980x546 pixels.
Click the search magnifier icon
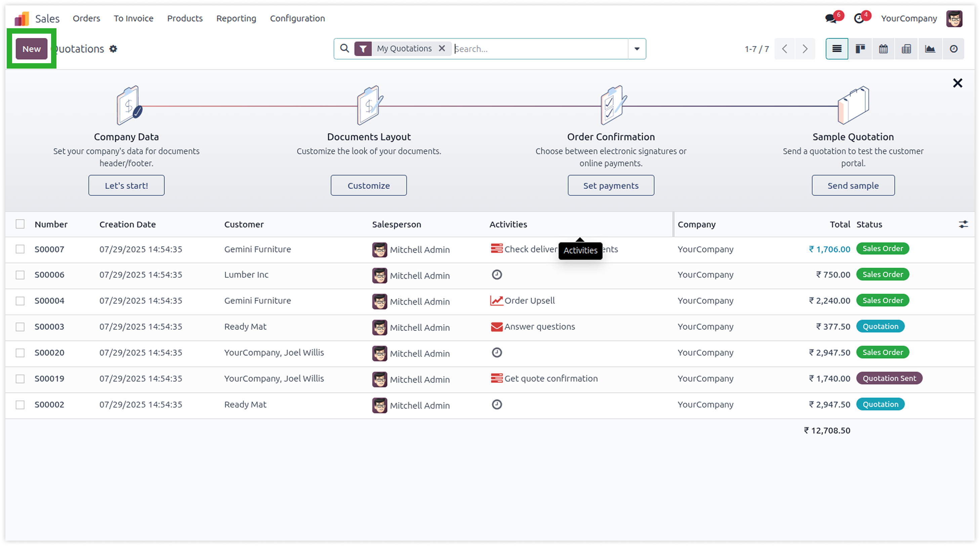click(x=344, y=48)
